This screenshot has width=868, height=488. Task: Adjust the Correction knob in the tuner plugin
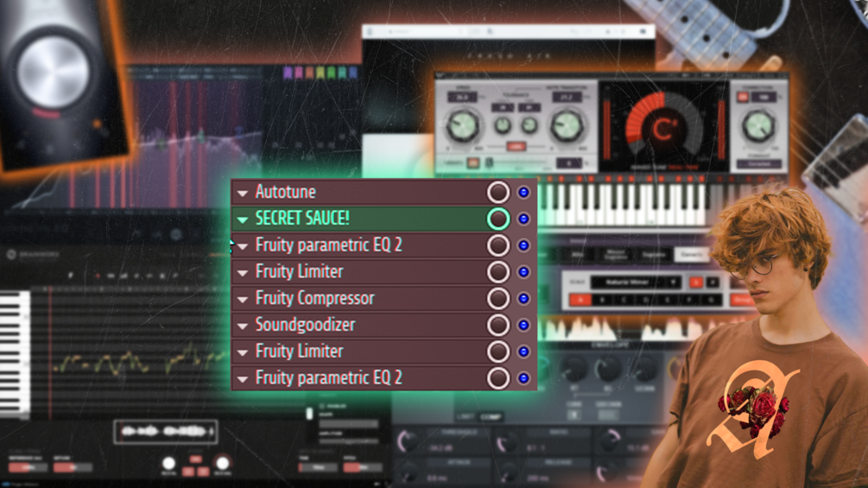(758, 127)
